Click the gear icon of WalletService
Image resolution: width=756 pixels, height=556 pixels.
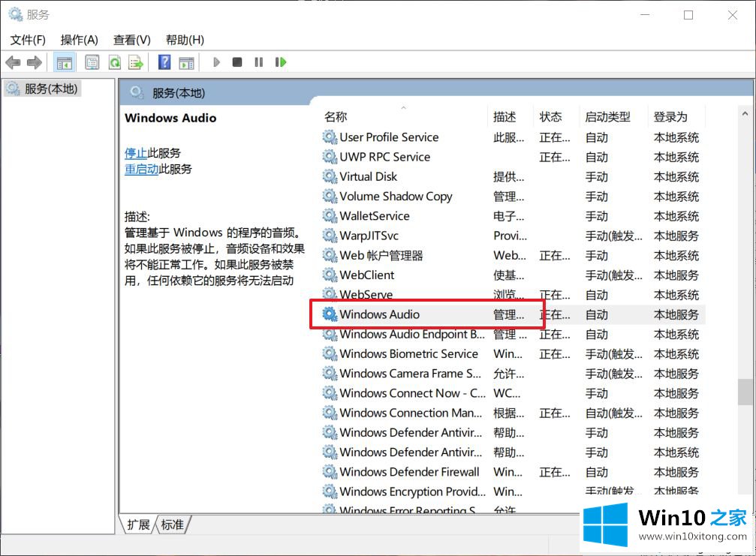330,216
